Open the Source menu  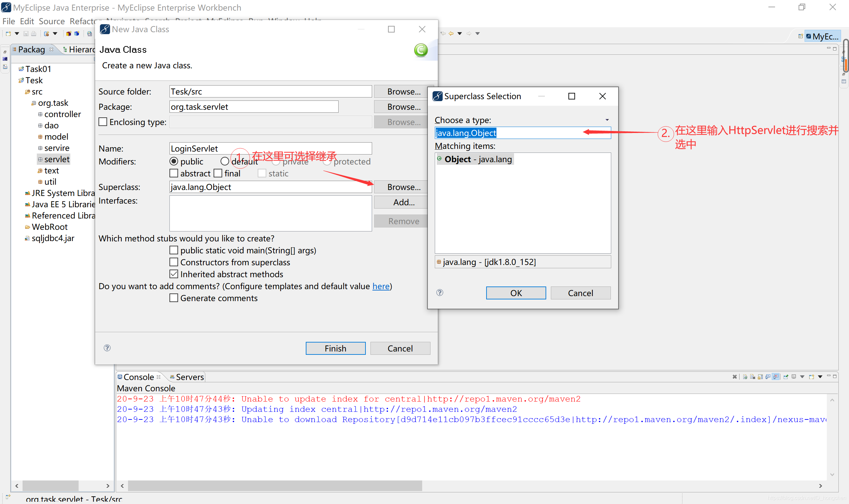[x=52, y=22]
